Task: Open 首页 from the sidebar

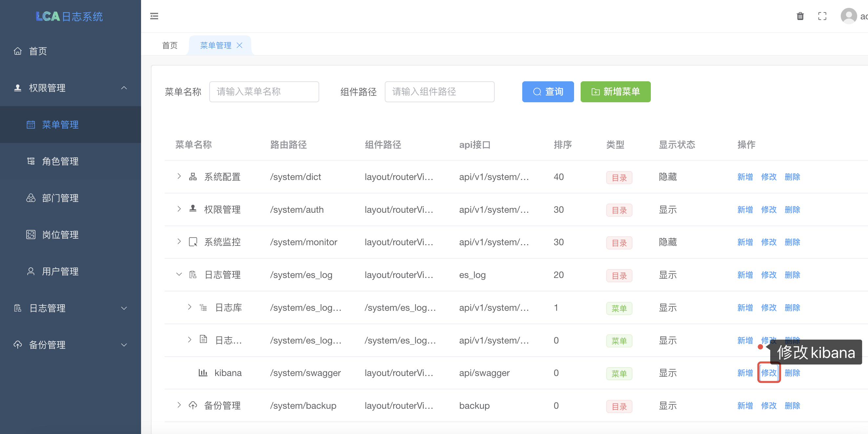Action: tap(38, 51)
